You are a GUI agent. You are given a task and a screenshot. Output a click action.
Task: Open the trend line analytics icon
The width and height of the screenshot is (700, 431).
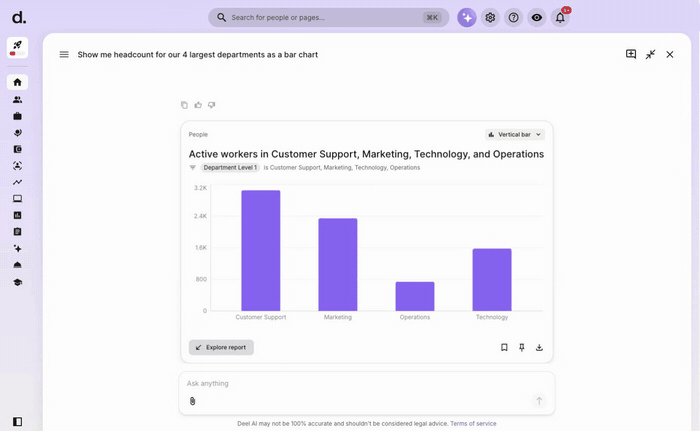pos(17,182)
